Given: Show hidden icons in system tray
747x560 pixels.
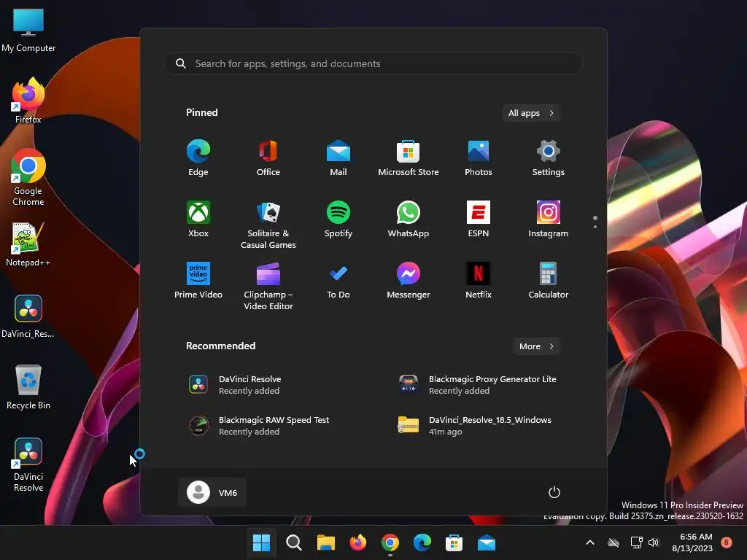Looking at the screenshot, I should pyautogui.click(x=589, y=542).
